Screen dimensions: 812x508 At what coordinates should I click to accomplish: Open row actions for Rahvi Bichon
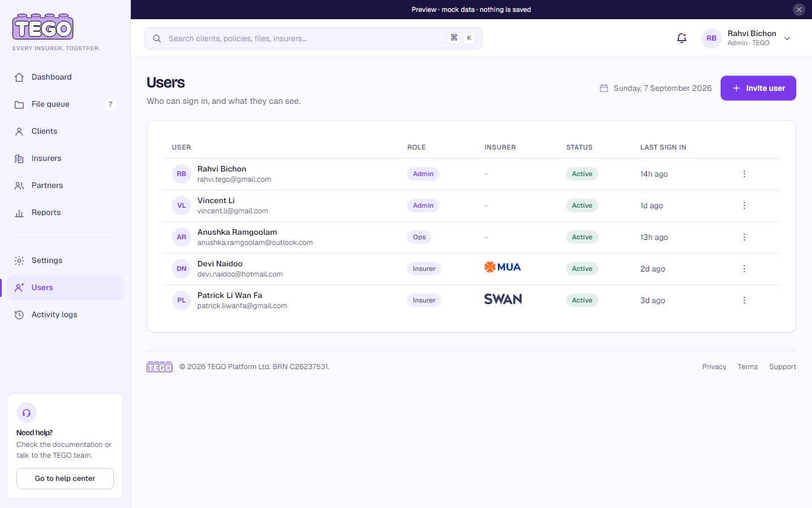(x=744, y=174)
